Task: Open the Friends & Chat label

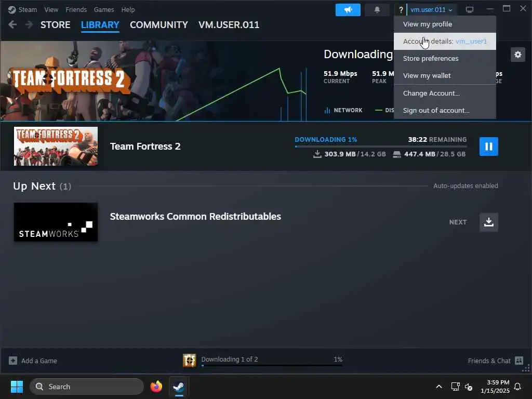Action: (x=489, y=361)
